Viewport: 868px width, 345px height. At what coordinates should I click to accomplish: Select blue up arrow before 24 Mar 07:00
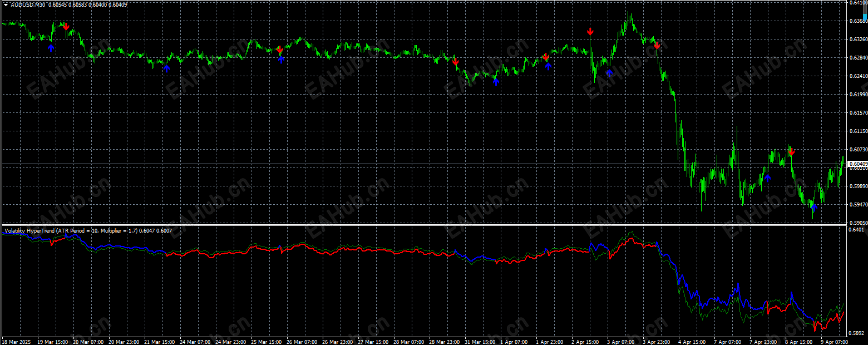tap(166, 68)
